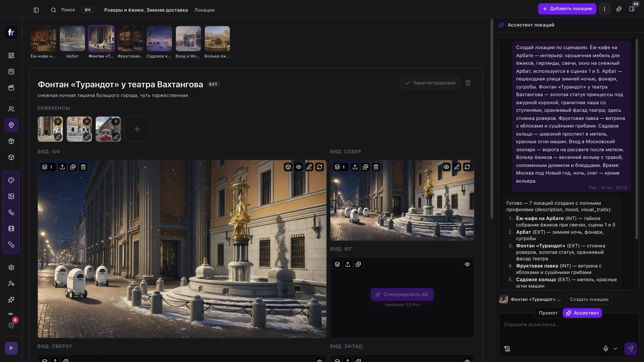This screenshot has width=644, height=362.
Task: Toggle the left sidebar panel icon
Action: (36, 10)
